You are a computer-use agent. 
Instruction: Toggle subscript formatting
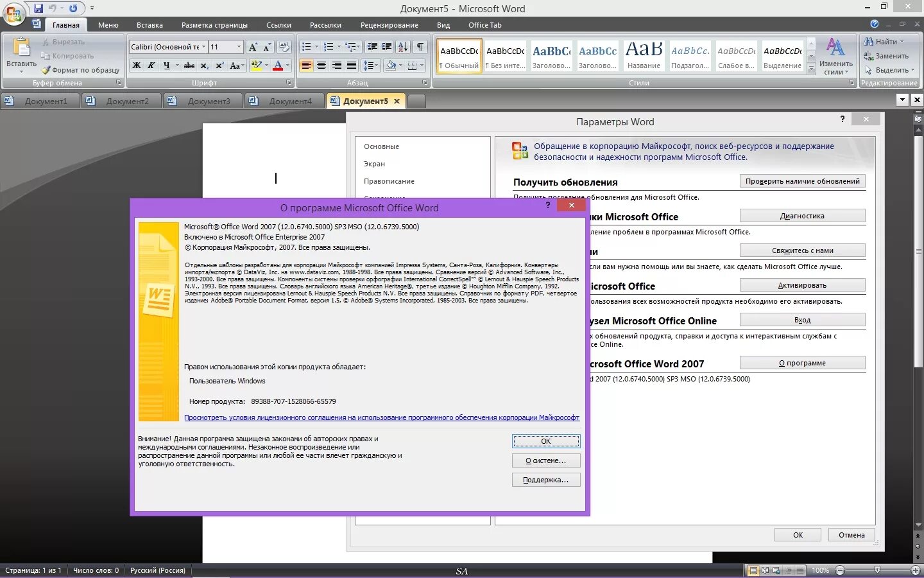point(205,66)
